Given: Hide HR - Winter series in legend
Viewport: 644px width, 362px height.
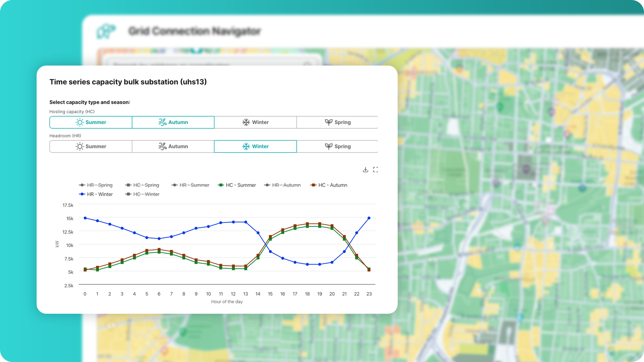Looking at the screenshot, I should pyautogui.click(x=96, y=194).
